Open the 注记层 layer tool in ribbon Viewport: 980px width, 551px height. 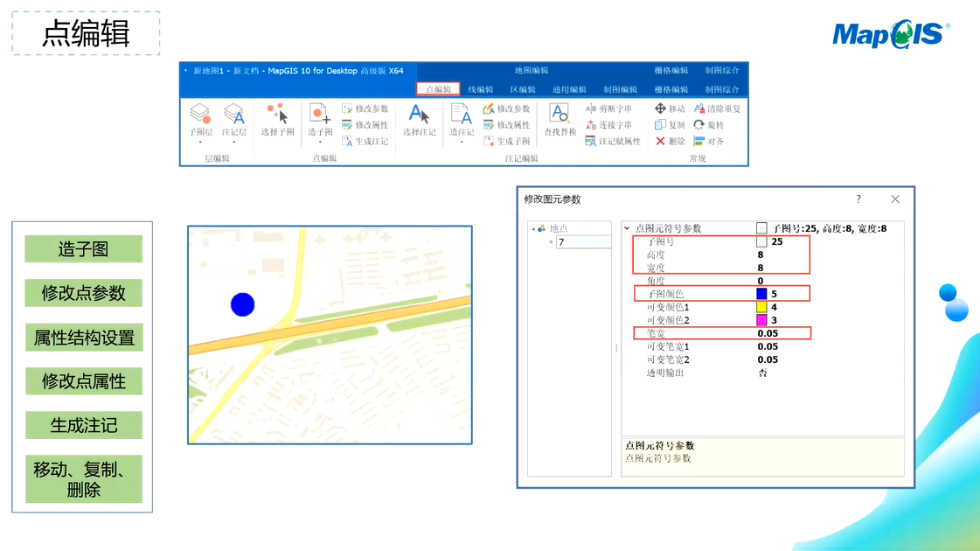[x=233, y=119]
